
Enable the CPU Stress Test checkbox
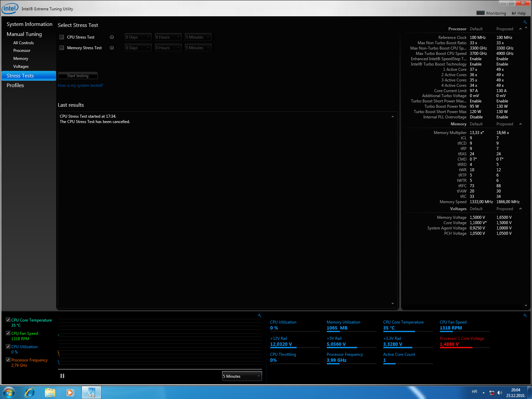pos(62,37)
